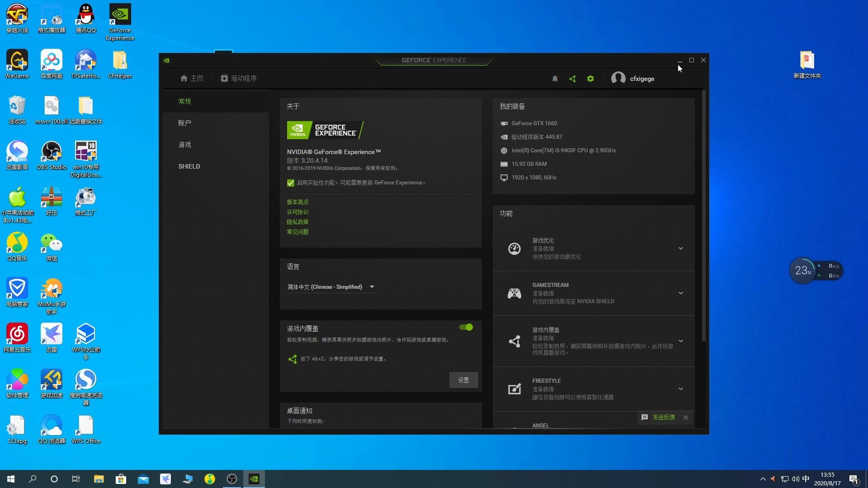The image size is (868, 488).
Task: Select 常规 in the settings sidebar
Action: coord(215,101)
